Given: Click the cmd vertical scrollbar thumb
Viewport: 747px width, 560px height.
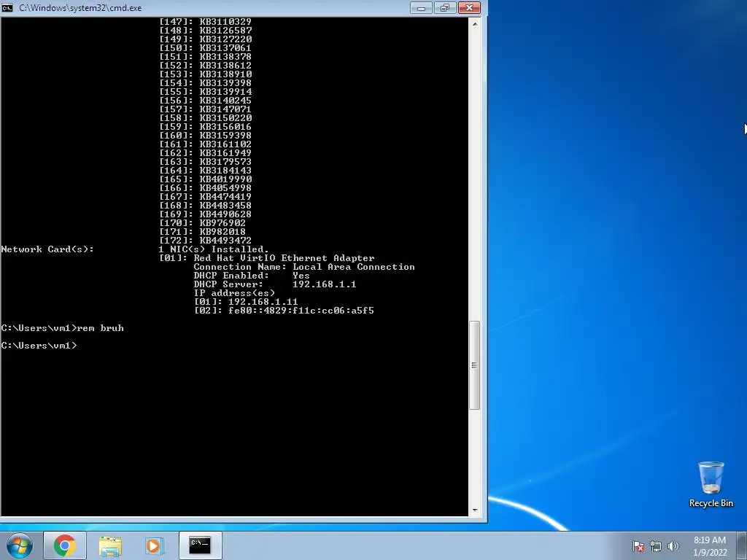Looking at the screenshot, I should [x=474, y=365].
